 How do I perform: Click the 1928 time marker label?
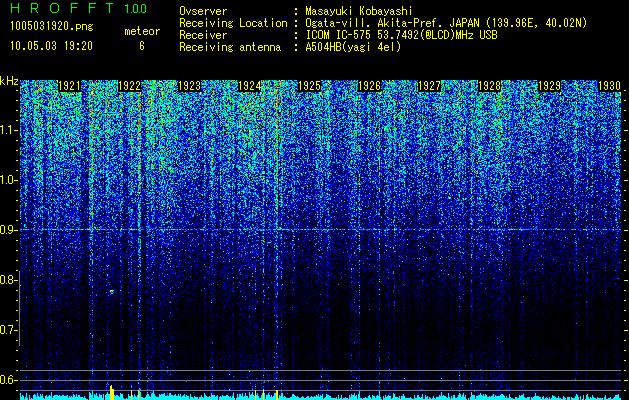click(x=490, y=86)
